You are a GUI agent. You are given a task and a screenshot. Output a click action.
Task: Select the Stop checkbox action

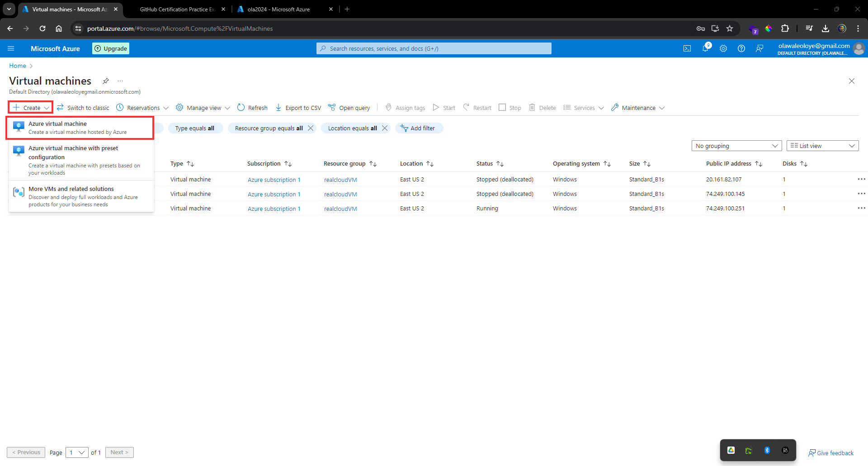coord(510,107)
